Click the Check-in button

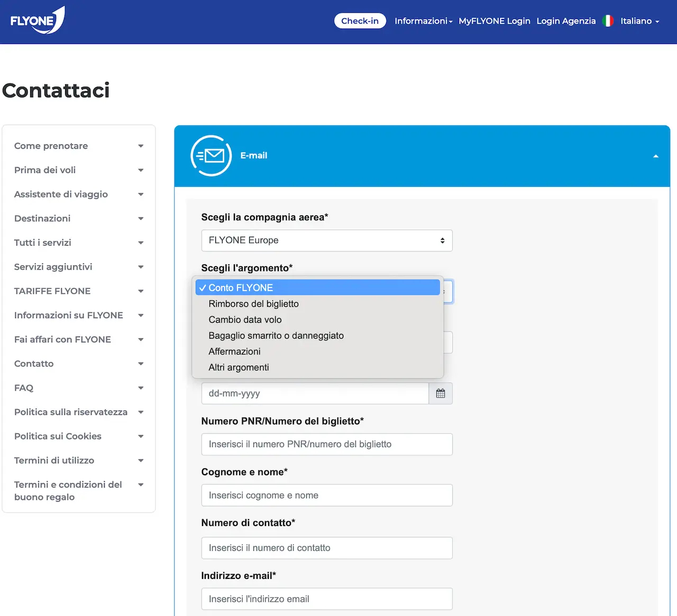pyautogui.click(x=360, y=21)
